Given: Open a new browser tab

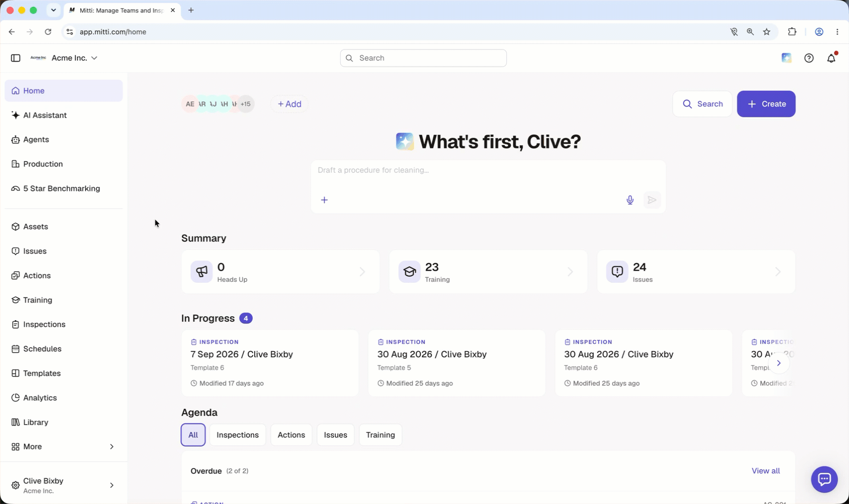Looking at the screenshot, I should click(x=191, y=10).
